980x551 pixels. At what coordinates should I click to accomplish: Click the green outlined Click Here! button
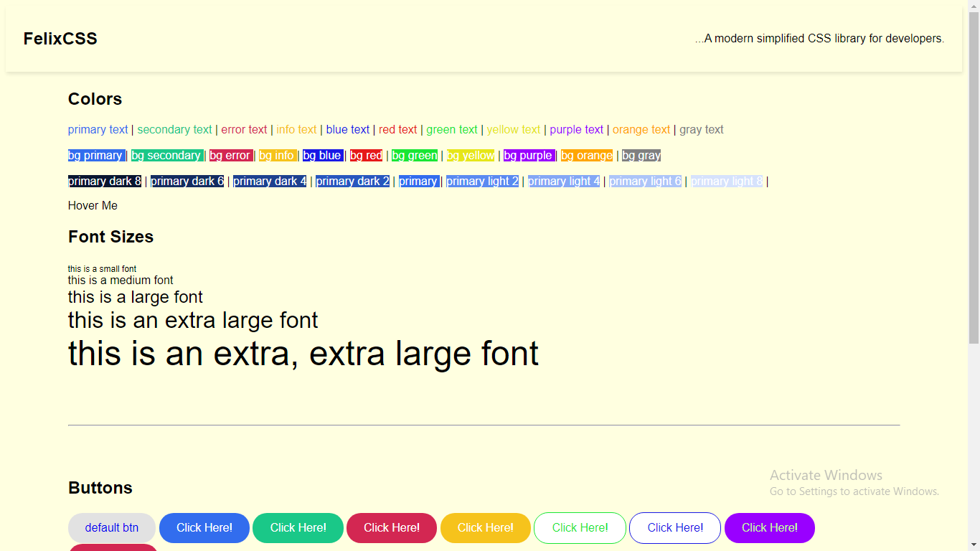pos(580,527)
